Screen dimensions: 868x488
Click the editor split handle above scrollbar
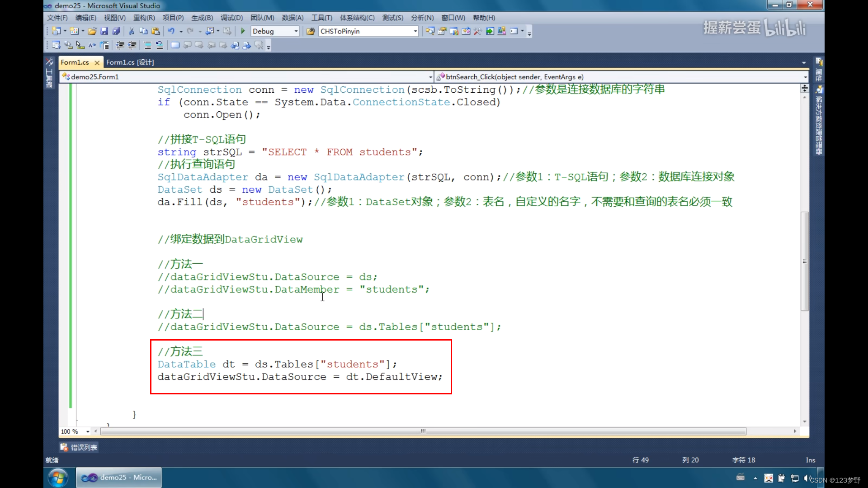[x=804, y=88]
